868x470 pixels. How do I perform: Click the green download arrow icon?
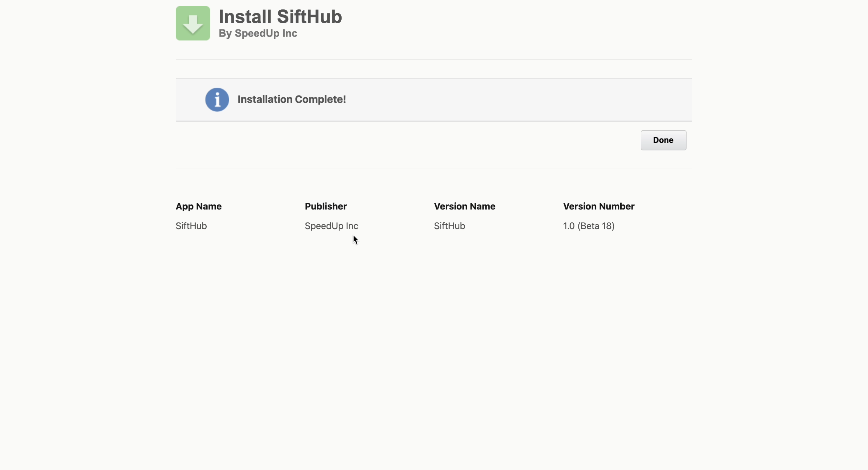(193, 23)
